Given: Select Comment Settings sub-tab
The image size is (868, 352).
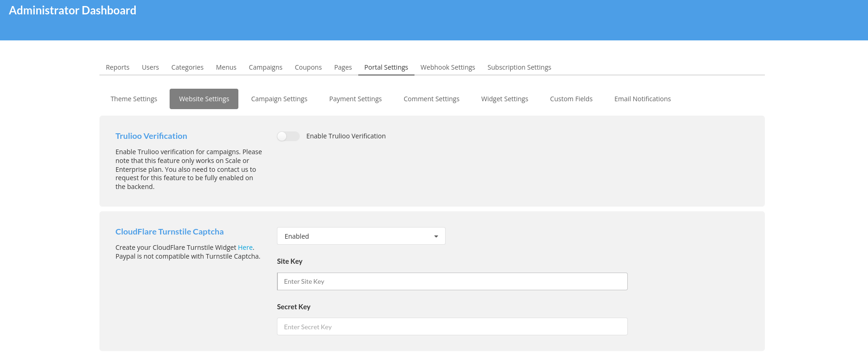Looking at the screenshot, I should (431, 99).
